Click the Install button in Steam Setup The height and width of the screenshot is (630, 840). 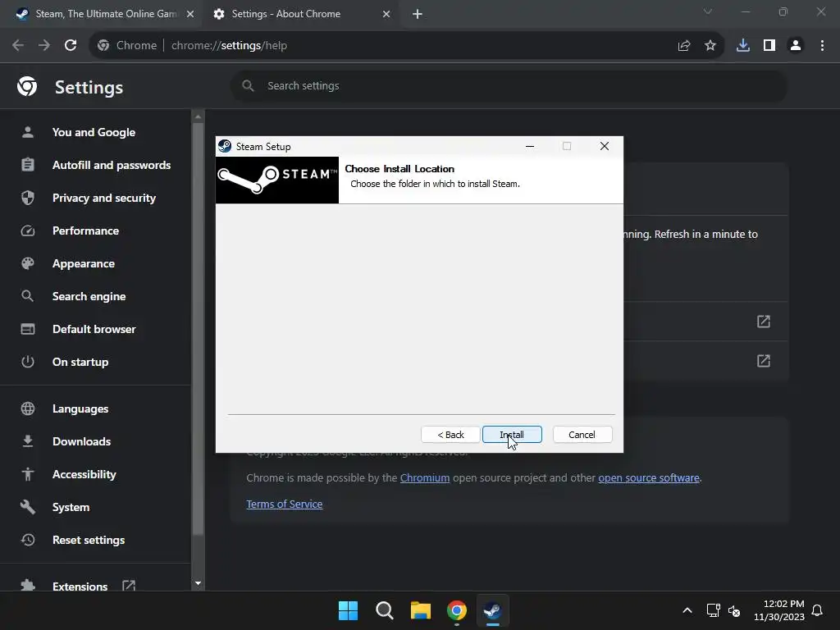tap(512, 435)
